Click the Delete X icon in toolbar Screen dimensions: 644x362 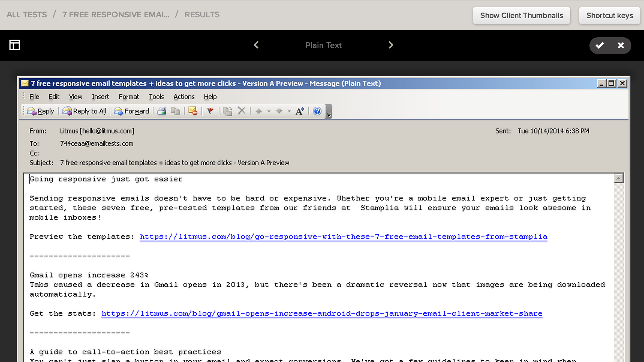pyautogui.click(x=242, y=111)
